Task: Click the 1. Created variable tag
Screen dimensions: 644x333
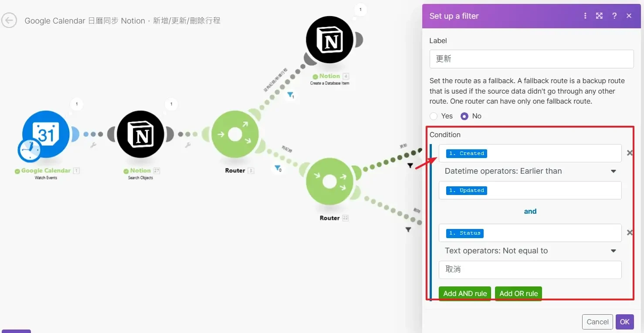Action: click(467, 153)
